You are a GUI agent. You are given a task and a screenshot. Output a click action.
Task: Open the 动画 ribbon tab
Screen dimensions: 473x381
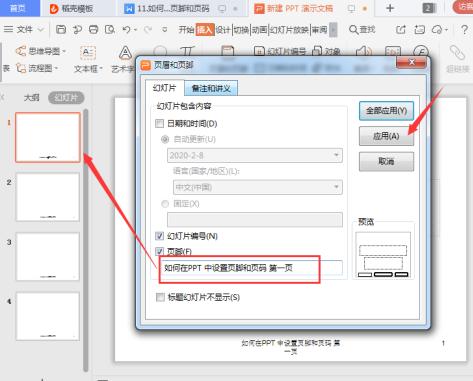coord(260,30)
